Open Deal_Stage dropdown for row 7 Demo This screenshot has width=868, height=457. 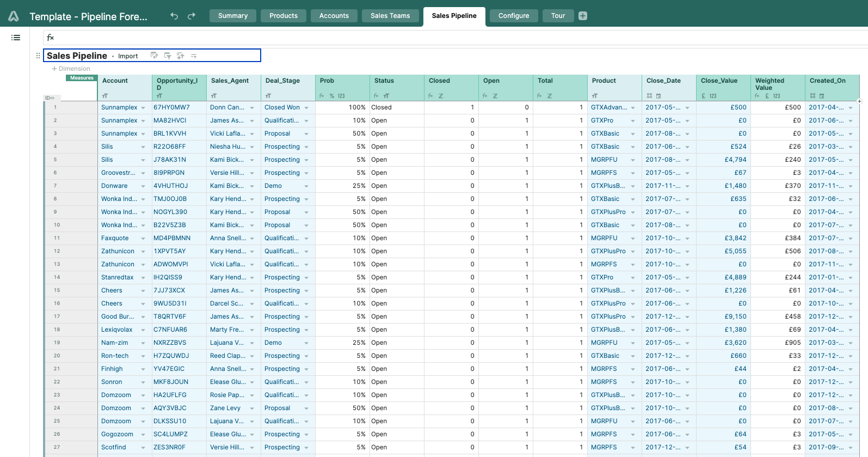coord(306,186)
